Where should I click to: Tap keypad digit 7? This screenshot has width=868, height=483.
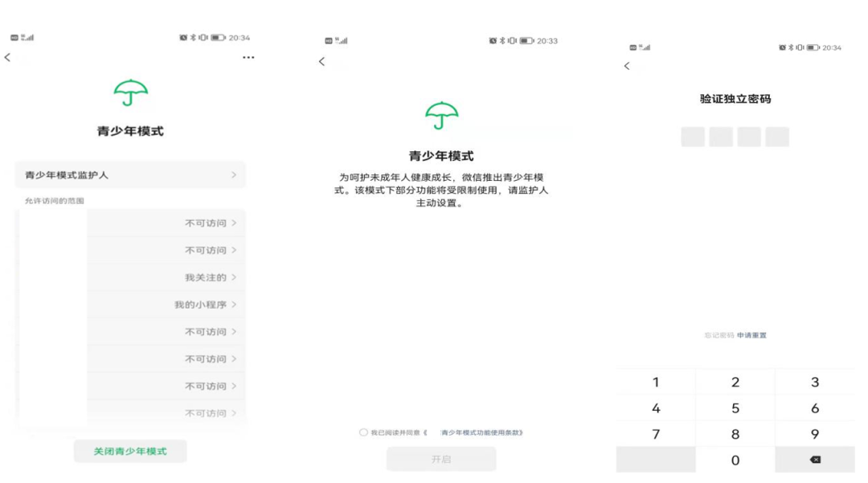click(x=656, y=434)
